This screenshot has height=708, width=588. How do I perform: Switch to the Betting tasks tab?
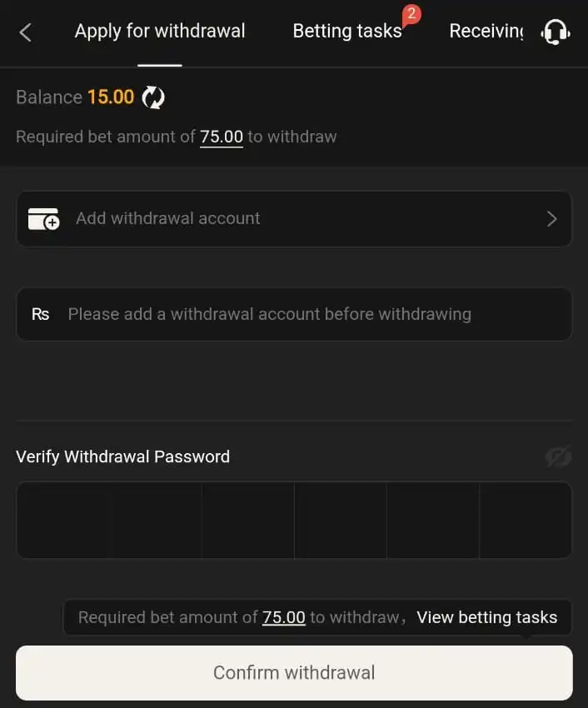347,31
